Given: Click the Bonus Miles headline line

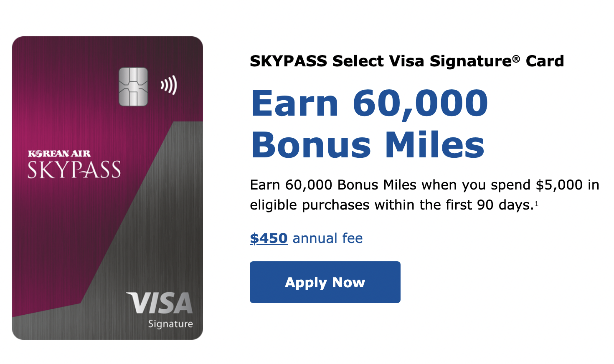Looking at the screenshot, I should pyautogui.click(x=367, y=143).
